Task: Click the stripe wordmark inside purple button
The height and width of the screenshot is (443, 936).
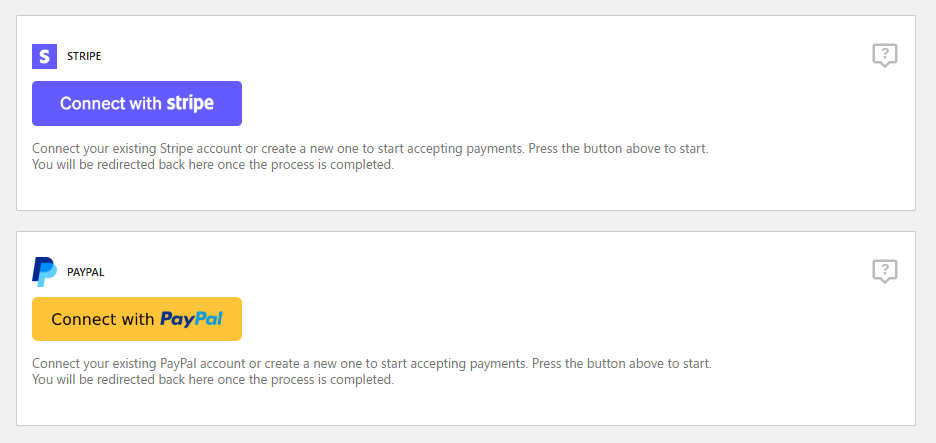Action: click(190, 103)
